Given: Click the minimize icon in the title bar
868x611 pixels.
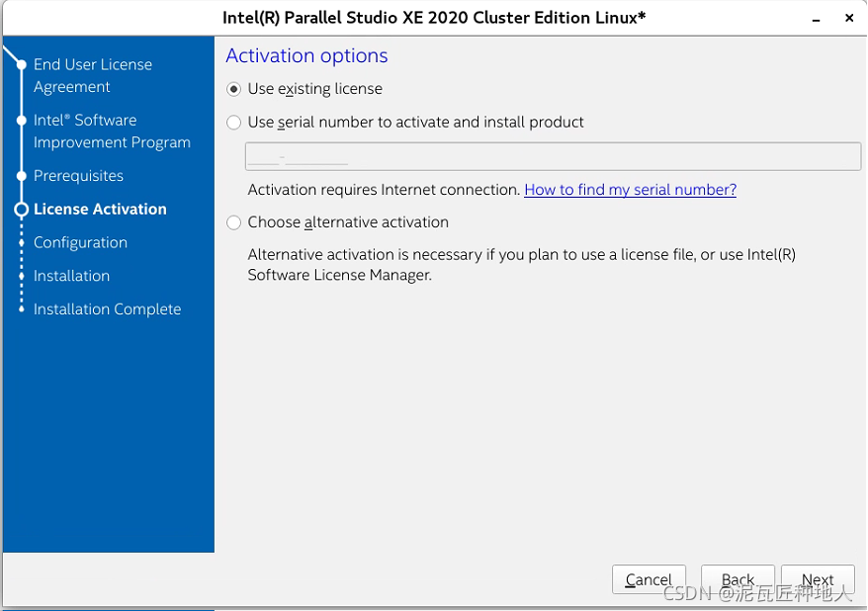Looking at the screenshot, I should point(815,18).
